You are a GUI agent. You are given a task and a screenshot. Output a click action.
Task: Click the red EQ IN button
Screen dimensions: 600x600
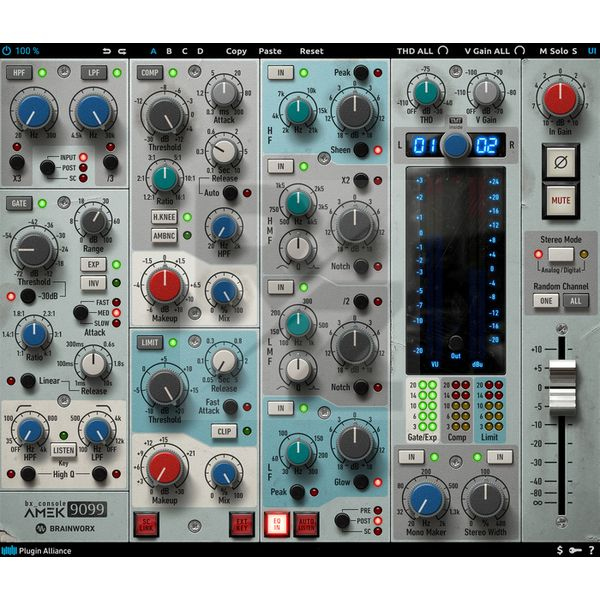(x=277, y=524)
